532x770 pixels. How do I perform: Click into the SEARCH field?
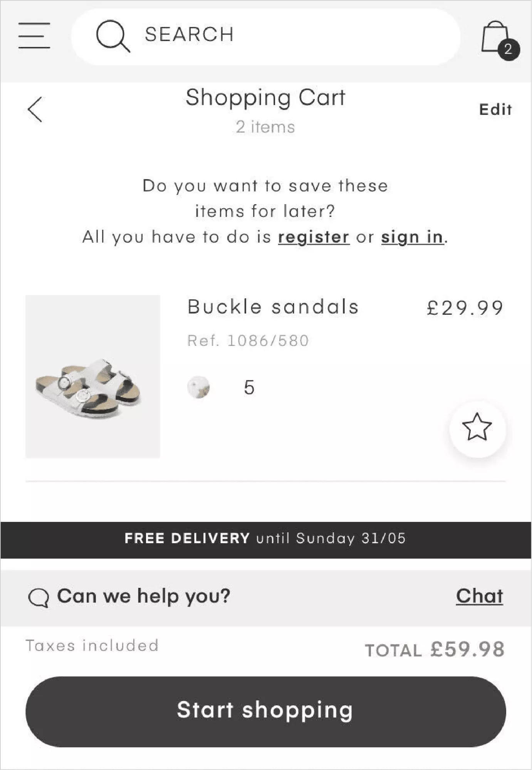(265, 37)
